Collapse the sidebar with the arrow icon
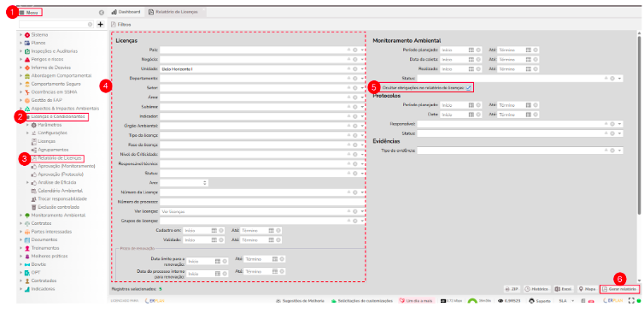The image size is (644, 313). tap(102, 13)
